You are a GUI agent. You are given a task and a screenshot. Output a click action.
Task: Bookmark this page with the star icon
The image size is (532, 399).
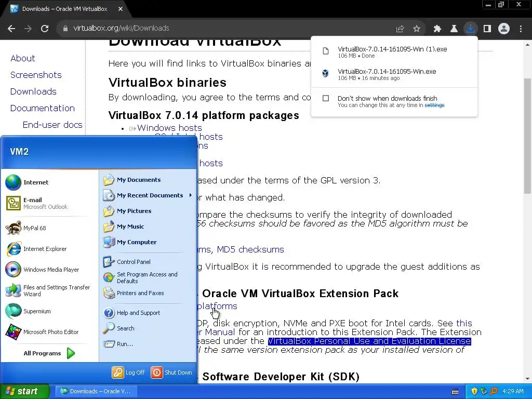point(417,29)
